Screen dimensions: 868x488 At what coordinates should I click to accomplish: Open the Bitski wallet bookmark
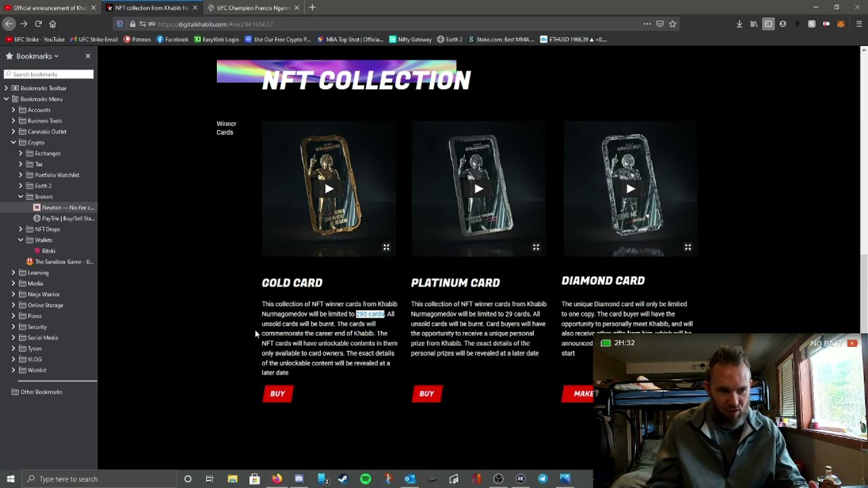(x=44, y=251)
